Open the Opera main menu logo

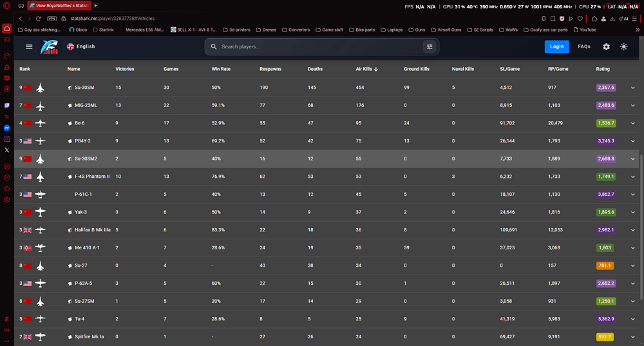6,6
